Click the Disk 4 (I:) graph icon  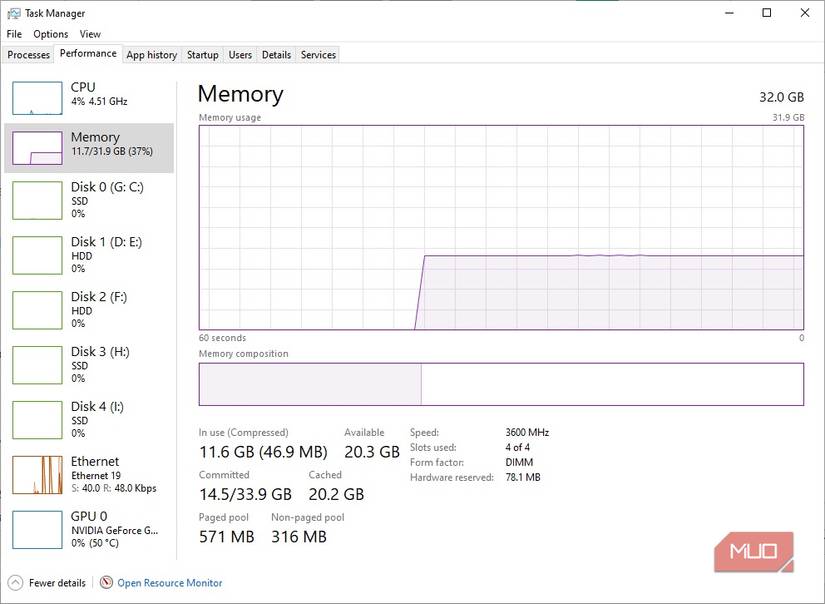[x=37, y=420]
